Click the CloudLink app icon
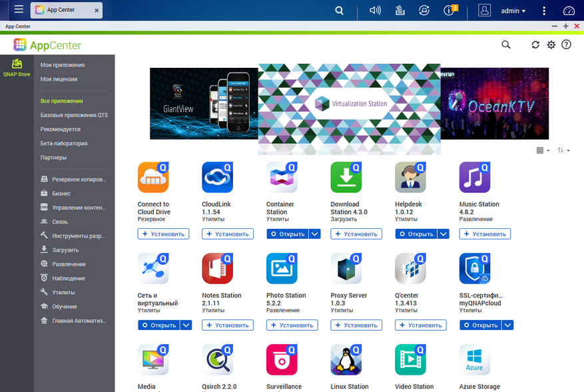The image size is (584, 392). [x=218, y=177]
